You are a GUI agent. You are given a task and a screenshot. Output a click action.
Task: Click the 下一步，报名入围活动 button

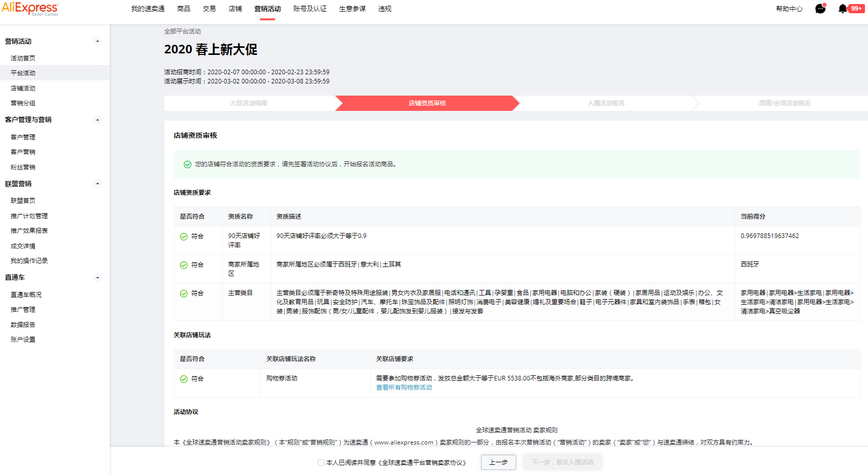click(562, 462)
